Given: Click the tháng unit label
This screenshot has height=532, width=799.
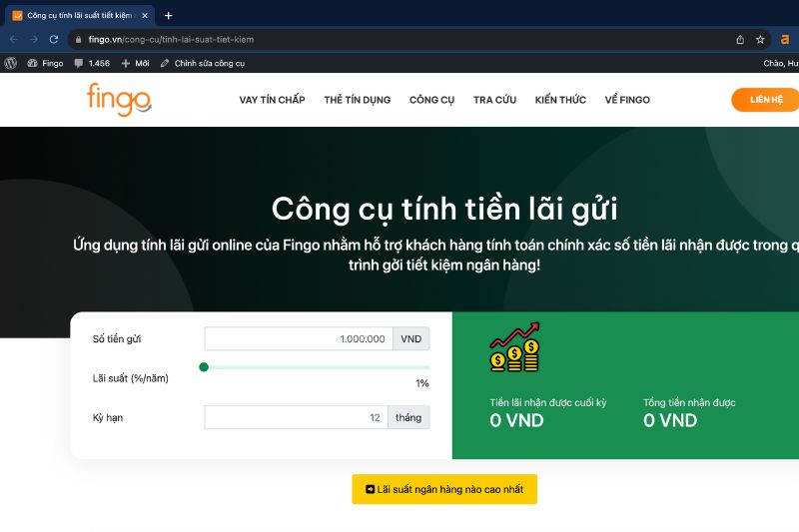Looking at the screenshot, I should 408,417.
